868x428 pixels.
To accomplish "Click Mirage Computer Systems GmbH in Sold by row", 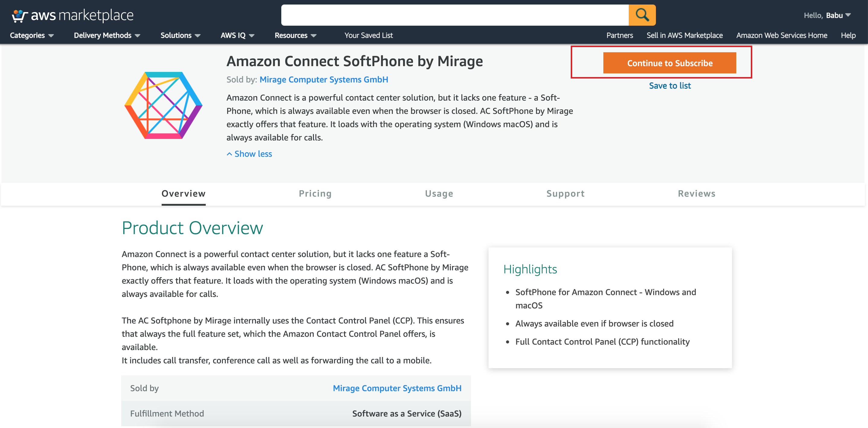I will (x=397, y=388).
